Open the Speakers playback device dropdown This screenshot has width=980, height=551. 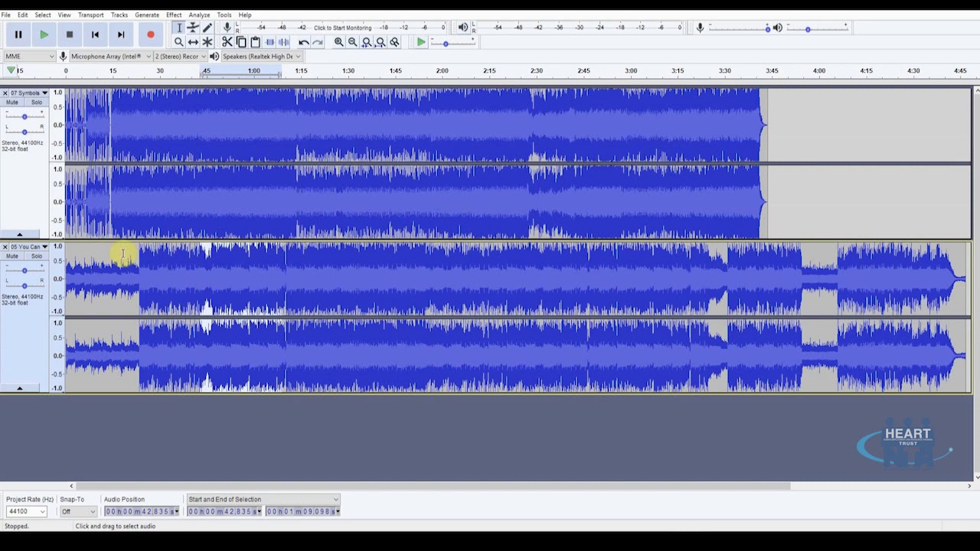click(260, 56)
